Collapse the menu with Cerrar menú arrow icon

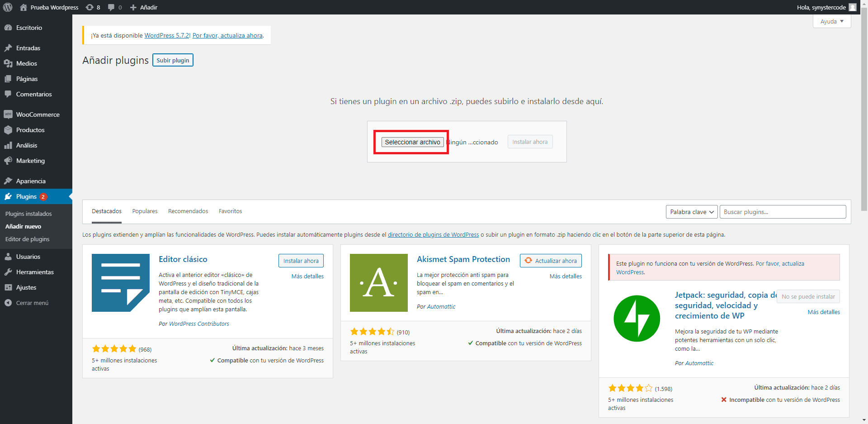pos(8,303)
